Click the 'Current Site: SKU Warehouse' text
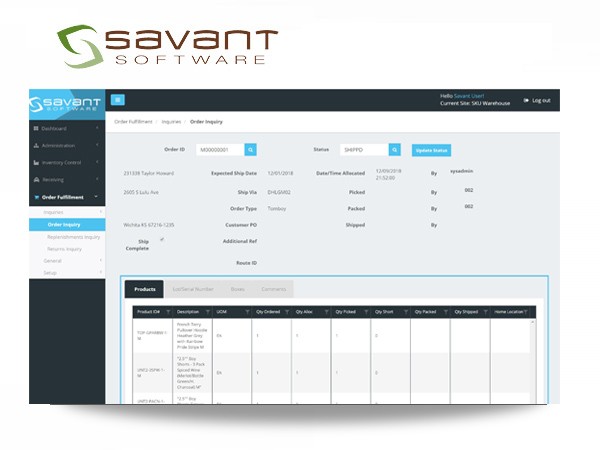This screenshot has width=600, height=450. tap(475, 103)
